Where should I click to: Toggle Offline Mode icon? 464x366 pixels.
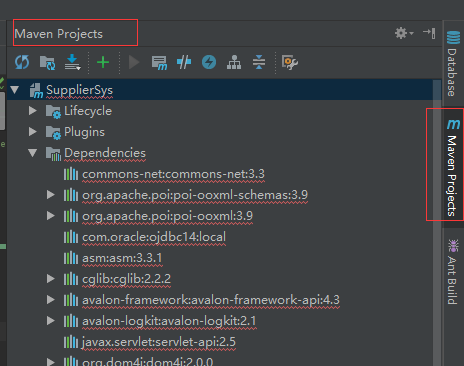tap(184, 62)
